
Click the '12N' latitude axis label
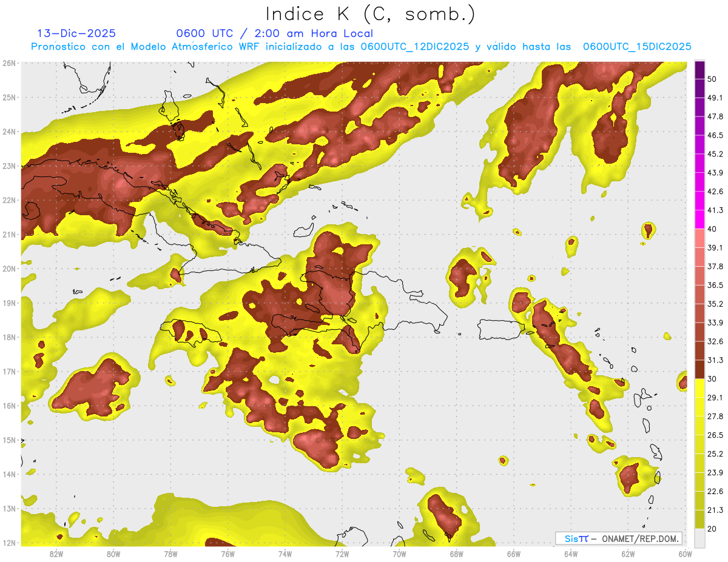[x=9, y=543]
